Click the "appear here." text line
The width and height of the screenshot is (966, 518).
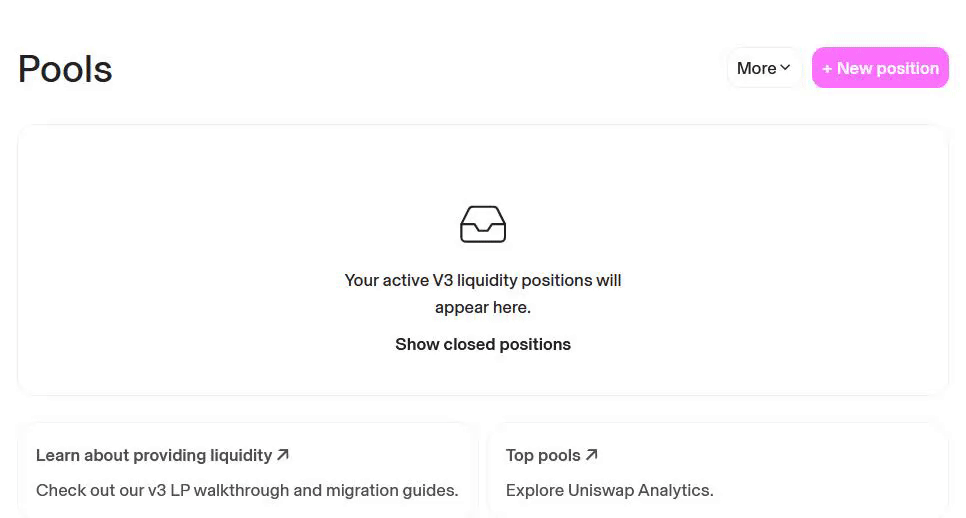(x=483, y=307)
